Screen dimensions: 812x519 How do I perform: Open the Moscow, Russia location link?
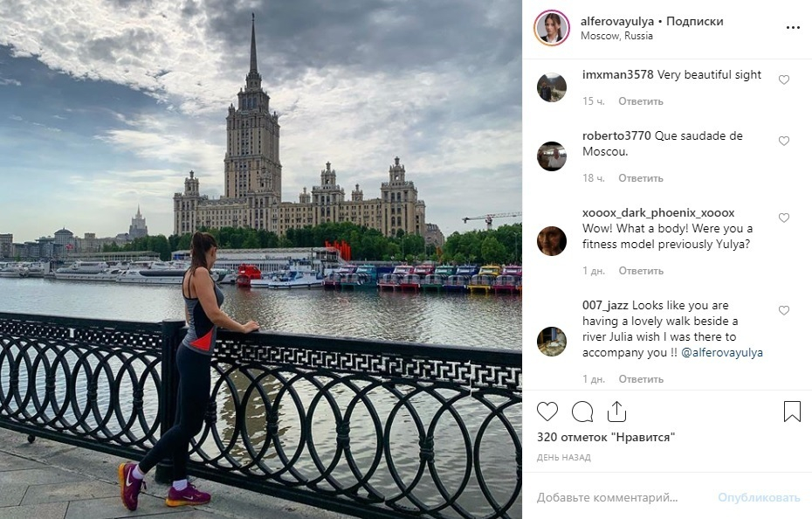tap(616, 36)
